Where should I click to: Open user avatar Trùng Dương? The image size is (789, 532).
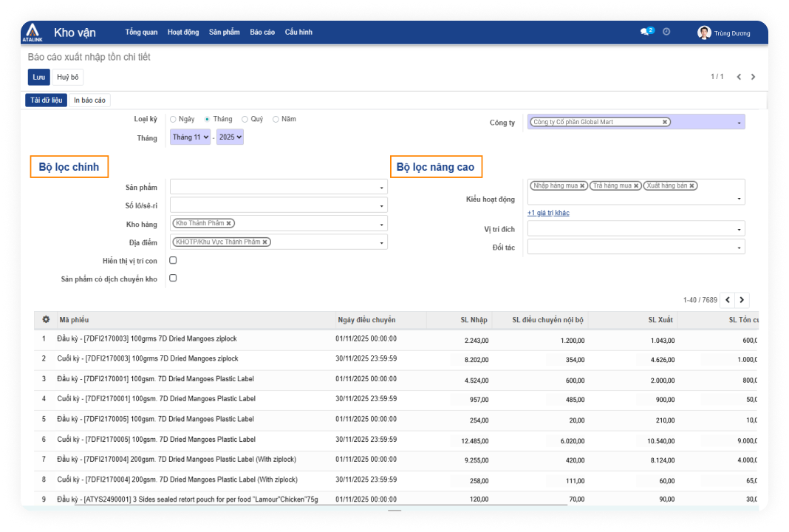pos(704,33)
